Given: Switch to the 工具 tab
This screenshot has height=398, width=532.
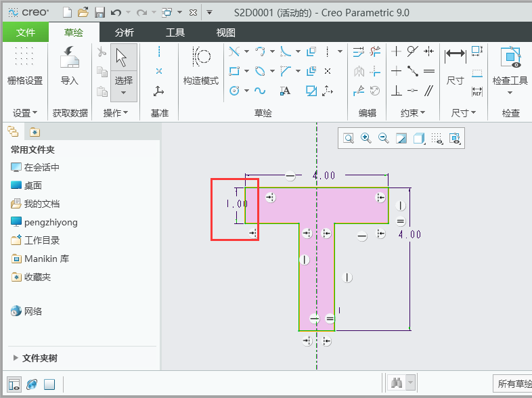Looking at the screenshot, I should coord(175,32).
